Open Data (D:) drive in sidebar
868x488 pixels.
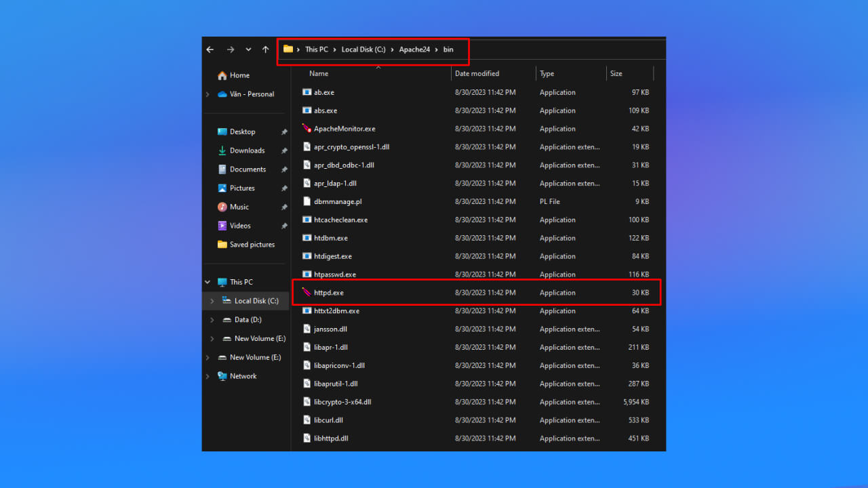pos(248,320)
